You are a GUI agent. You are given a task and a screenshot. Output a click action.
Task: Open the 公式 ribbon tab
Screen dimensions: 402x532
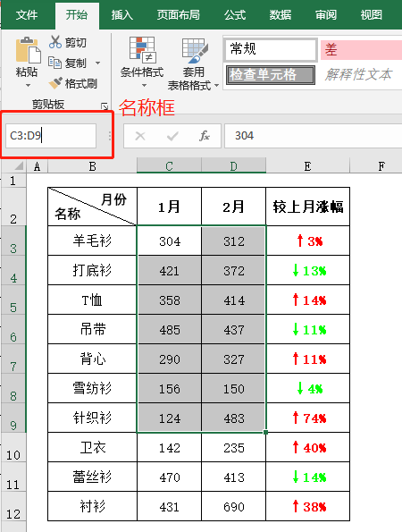[x=235, y=15]
